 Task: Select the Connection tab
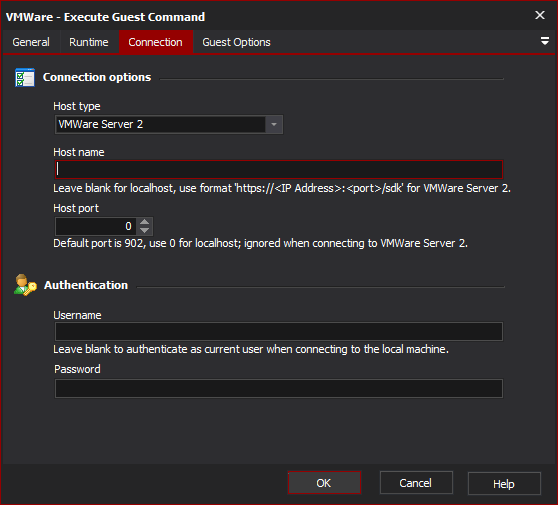pyautogui.click(x=156, y=42)
